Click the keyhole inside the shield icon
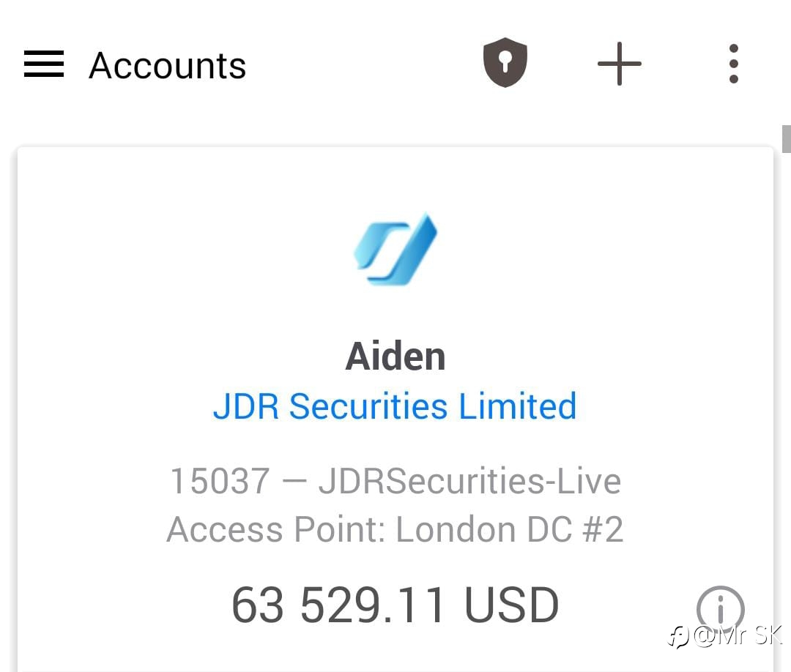The height and width of the screenshot is (672, 791). [x=505, y=61]
